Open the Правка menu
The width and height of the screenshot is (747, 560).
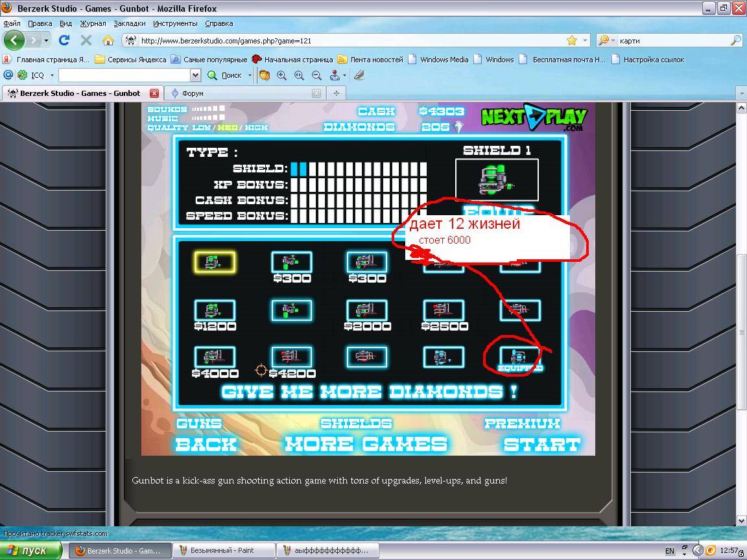click(x=40, y=23)
